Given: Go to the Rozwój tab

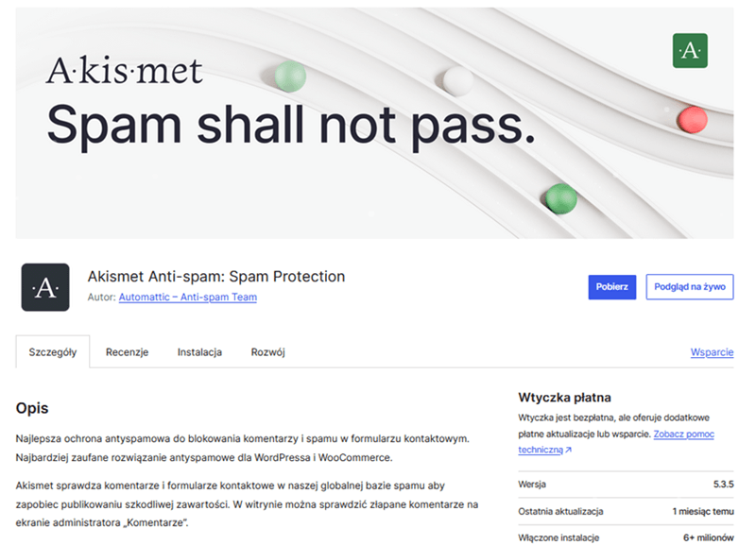Looking at the screenshot, I should [x=267, y=352].
